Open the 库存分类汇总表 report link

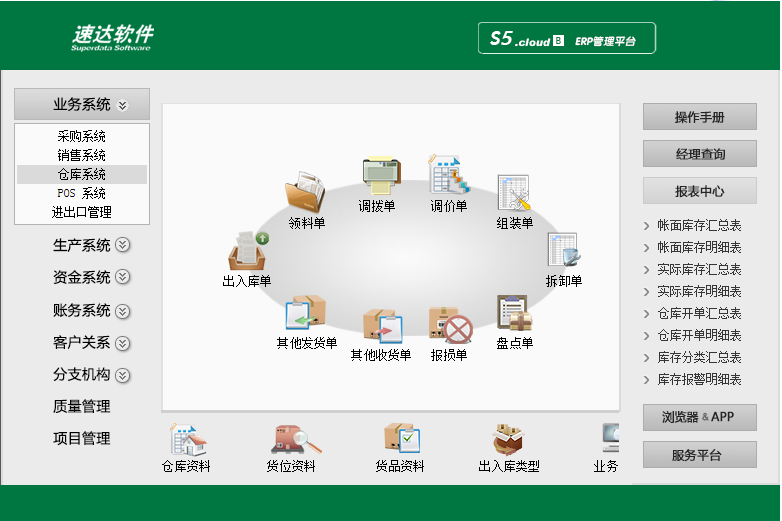(699, 357)
